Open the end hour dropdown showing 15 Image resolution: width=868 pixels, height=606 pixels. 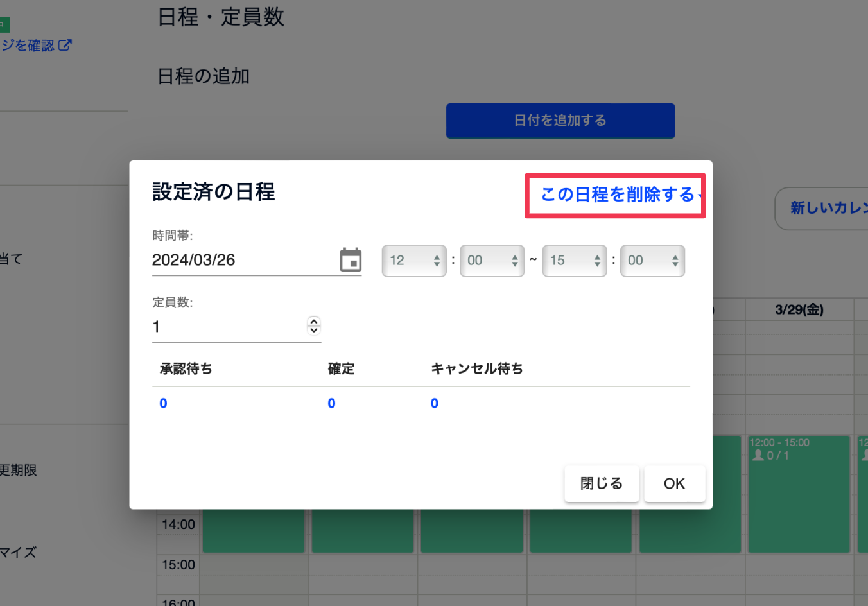pos(575,261)
